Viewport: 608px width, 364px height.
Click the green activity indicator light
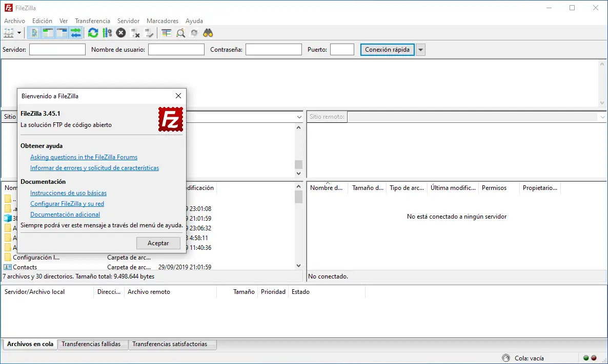point(586,358)
